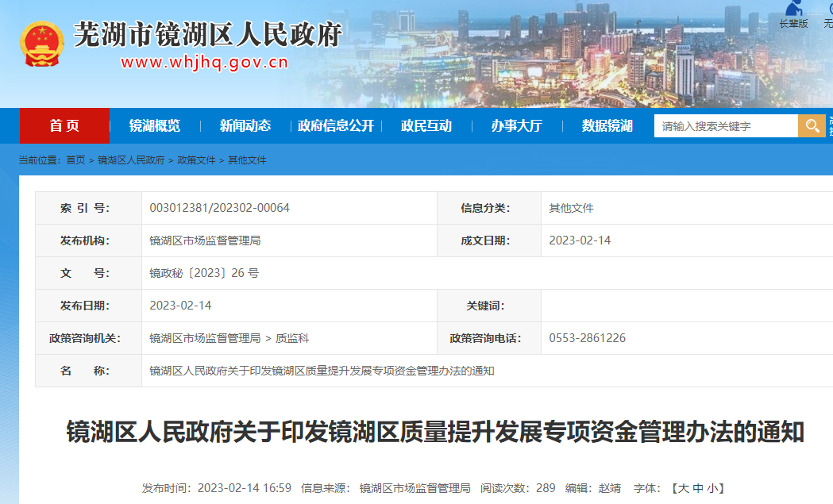Select 政府信息公开 in the navigation bar

point(336,125)
